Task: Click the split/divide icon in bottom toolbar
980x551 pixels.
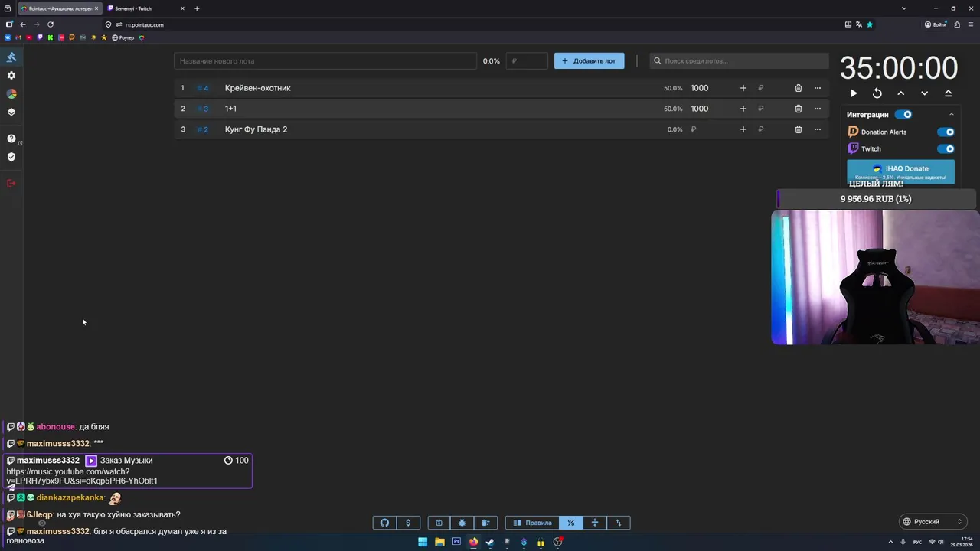Action: click(x=594, y=523)
